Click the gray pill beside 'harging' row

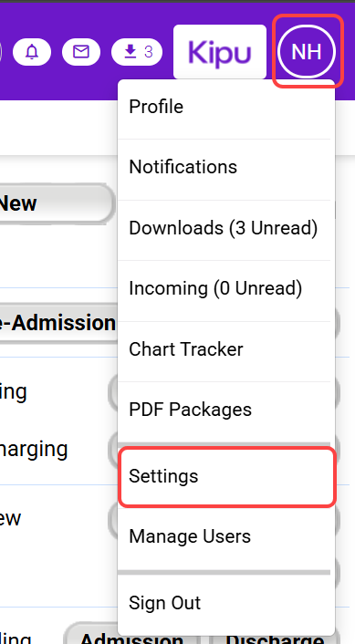(113, 450)
